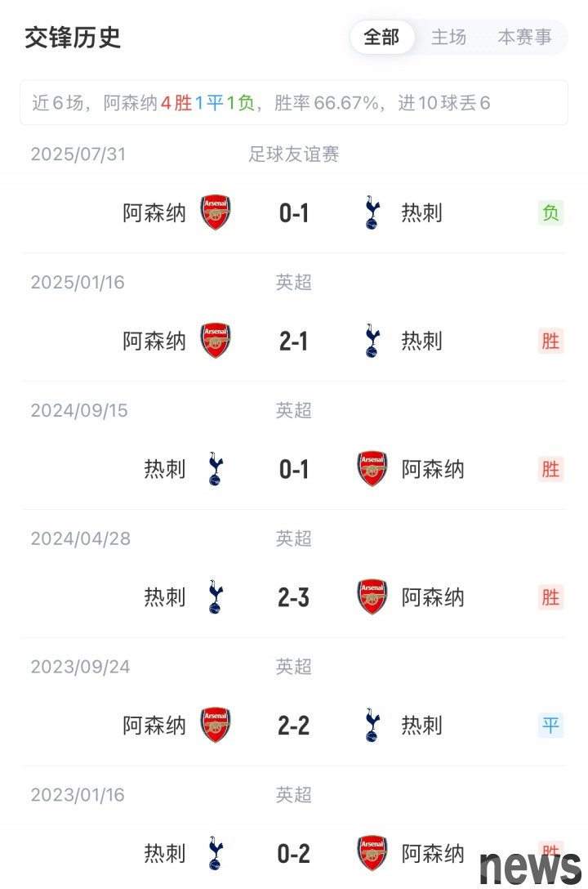
Task: Click 热刺 team name in 2024/09/15 match
Action: click(x=165, y=469)
